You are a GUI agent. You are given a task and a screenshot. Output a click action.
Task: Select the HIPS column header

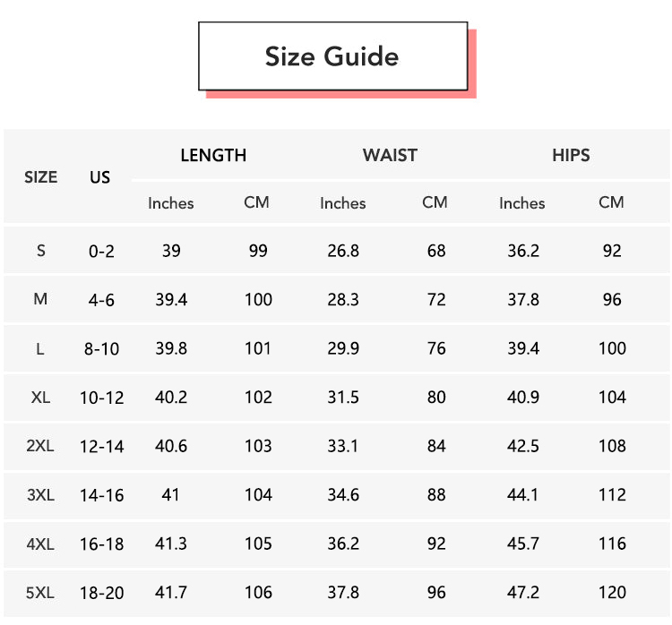(x=571, y=156)
